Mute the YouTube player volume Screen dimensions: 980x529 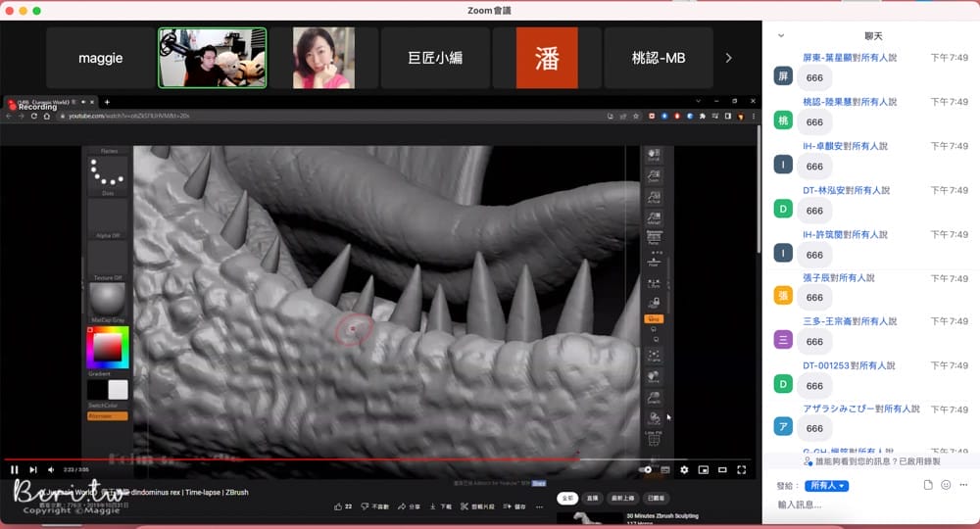[x=51, y=469]
